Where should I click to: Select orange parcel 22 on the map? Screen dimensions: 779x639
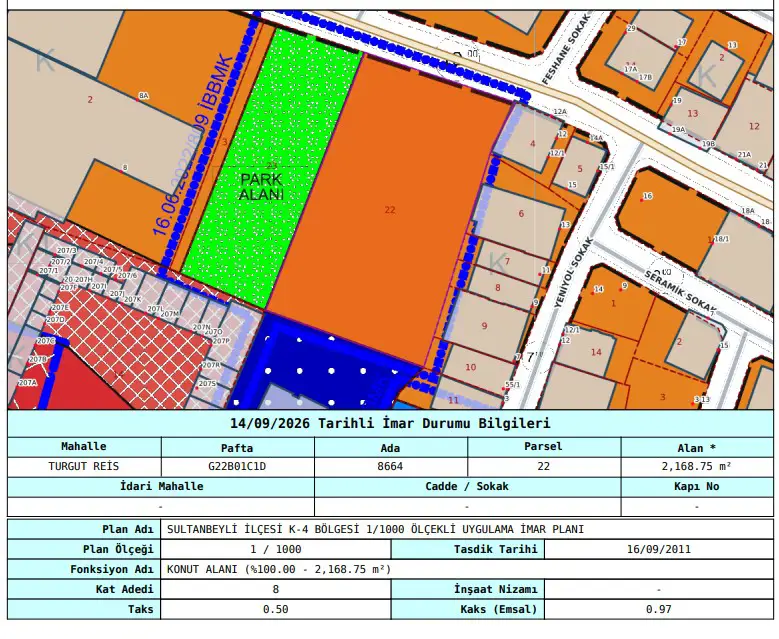pyautogui.click(x=390, y=210)
